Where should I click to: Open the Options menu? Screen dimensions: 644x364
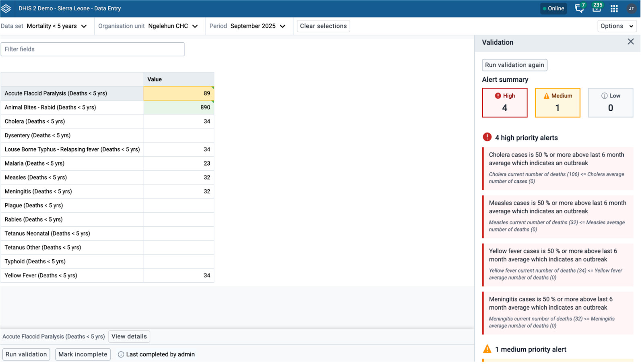616,26
